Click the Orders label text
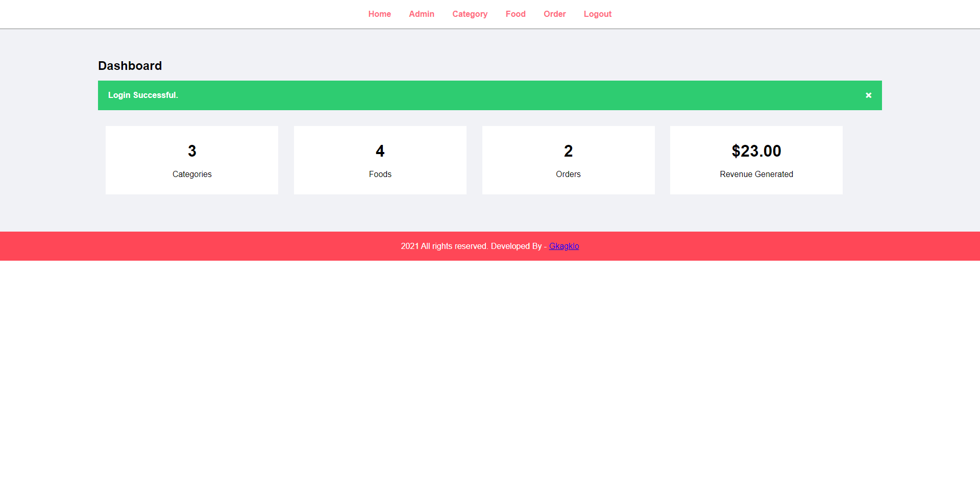The height and width of the screenshot is (478, 980). point(568,174)
